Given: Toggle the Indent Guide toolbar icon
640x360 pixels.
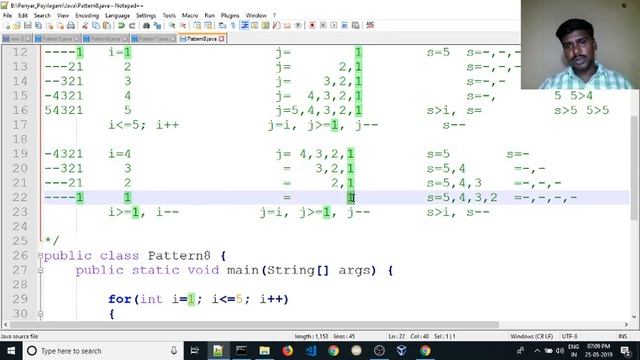Looking at the screenshot, I should 244,26.
